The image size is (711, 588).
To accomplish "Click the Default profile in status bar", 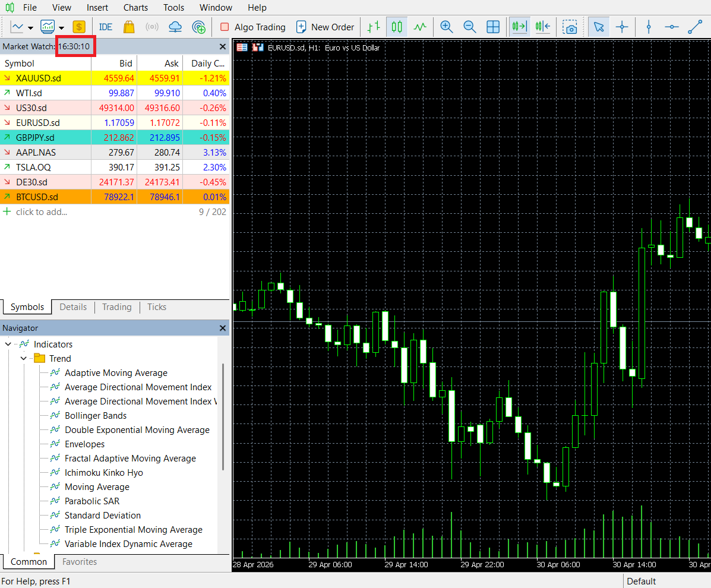I will tap(641, 581).
